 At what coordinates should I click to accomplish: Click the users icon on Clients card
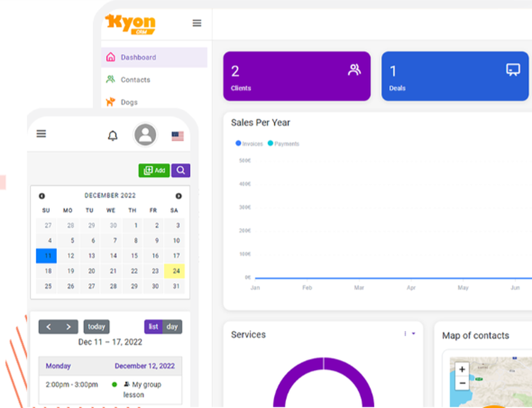coord(354,70)
